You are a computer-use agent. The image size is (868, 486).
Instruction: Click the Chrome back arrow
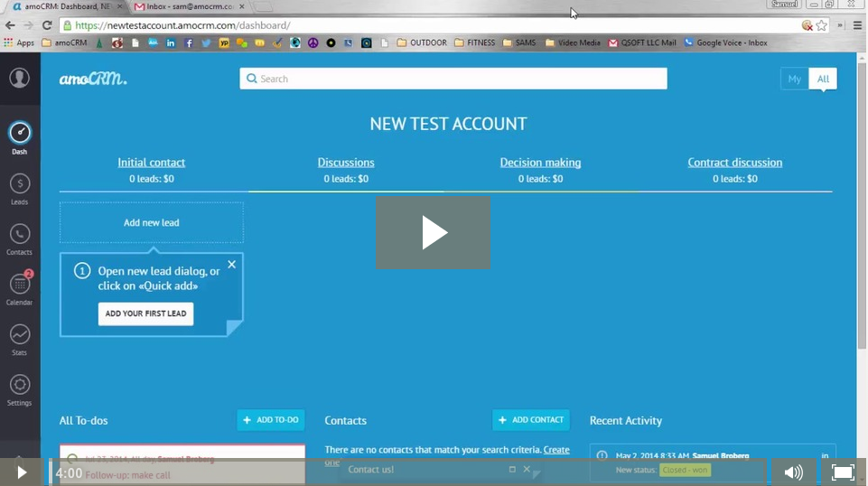pyautogui.click(x=10, y=25)
